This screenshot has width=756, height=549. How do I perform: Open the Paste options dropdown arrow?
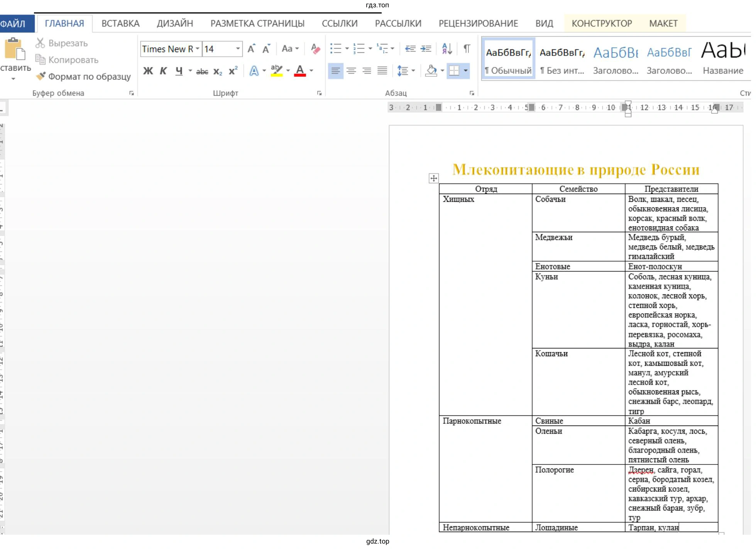tap(13, 79)
